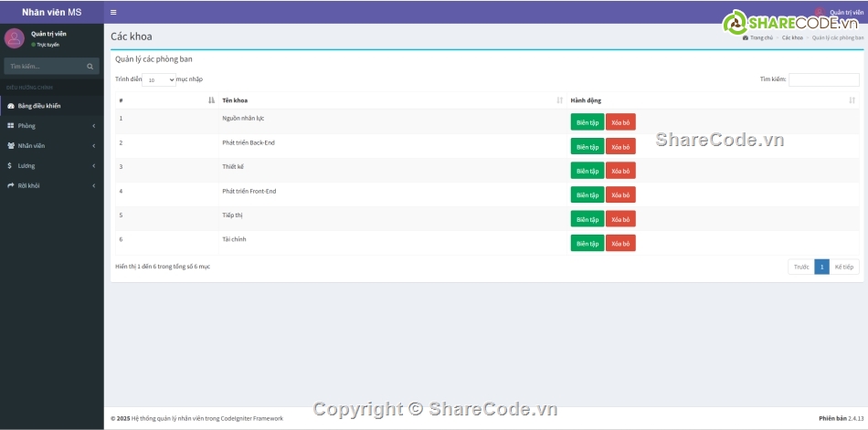Select page 1 in pagination

coord(822,267)
